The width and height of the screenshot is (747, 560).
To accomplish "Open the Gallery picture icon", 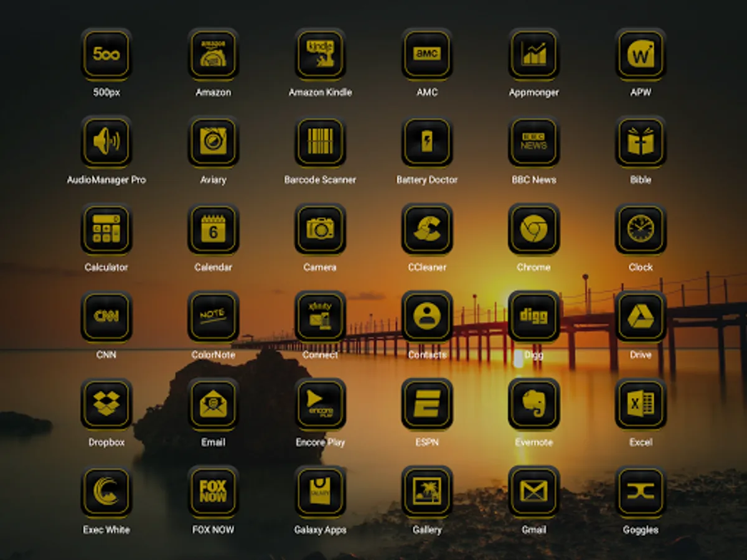I will (427, 492).
